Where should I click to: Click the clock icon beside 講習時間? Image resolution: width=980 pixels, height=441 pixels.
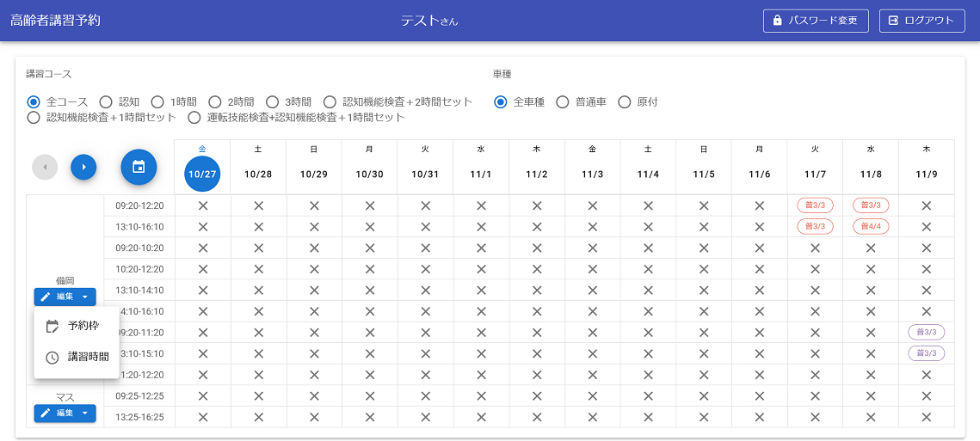[52, 357]
